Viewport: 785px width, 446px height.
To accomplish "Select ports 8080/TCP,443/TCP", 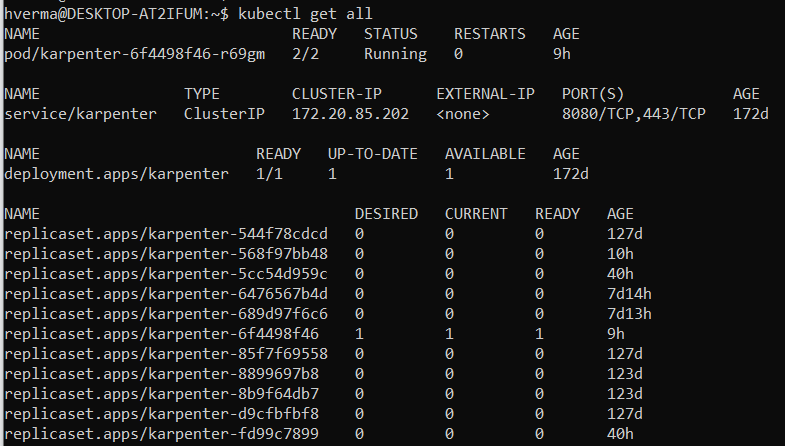I will tap(634, 114).
